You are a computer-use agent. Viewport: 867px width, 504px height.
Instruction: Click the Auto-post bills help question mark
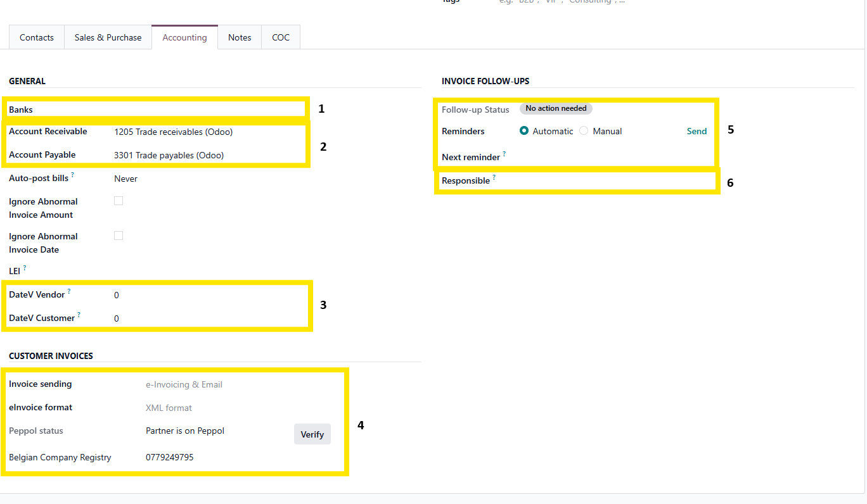tap(73, 175)
